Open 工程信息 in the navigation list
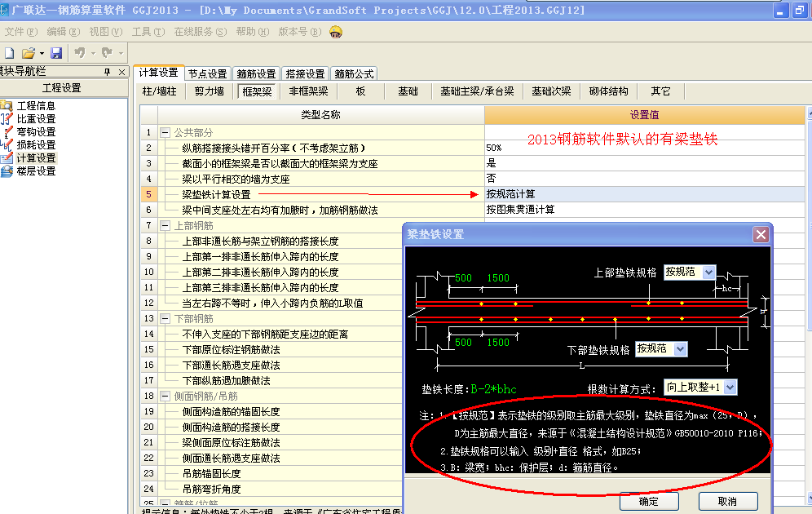 pyautogui.click(x=36, y=106)
